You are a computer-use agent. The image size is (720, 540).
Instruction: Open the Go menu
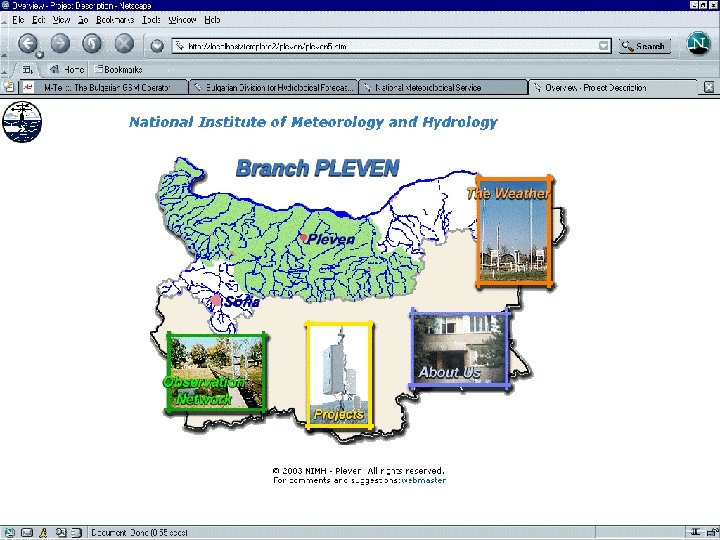[83, 20]
